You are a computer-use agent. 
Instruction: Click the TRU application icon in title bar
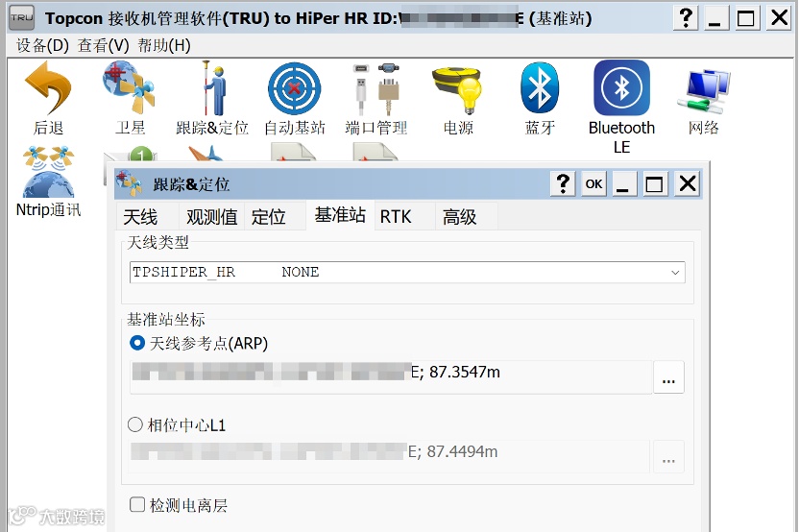(x=22, y=18)
